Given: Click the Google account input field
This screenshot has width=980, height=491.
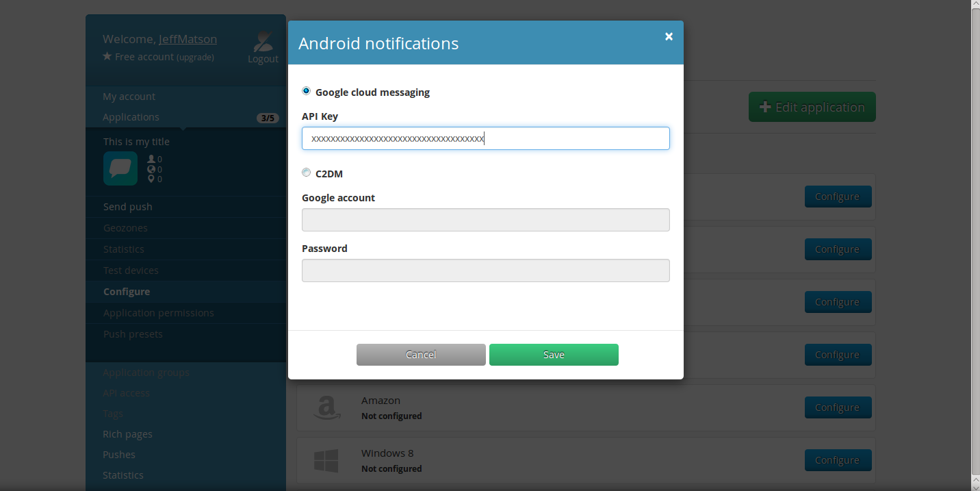Looking at the screenshot, I should (485, 220).
